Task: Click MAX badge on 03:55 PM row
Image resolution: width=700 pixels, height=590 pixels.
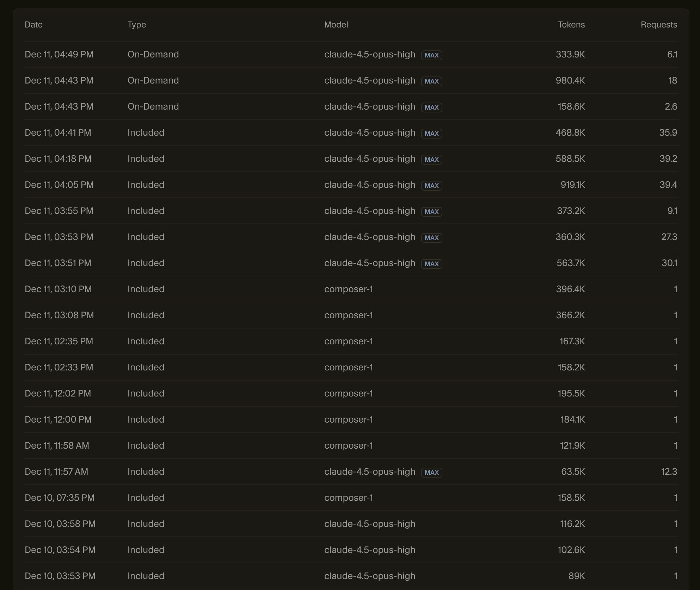Action: click(431, 212)
